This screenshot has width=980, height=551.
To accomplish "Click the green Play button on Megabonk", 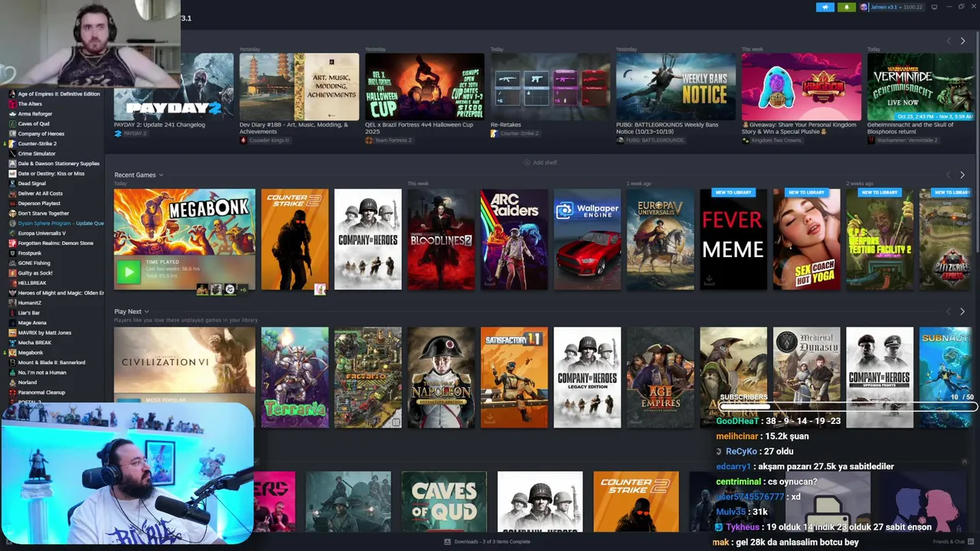I will 129,272.
